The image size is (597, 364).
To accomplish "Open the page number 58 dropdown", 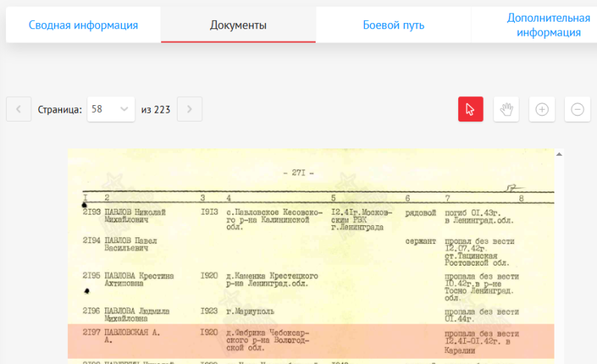I will point(110,110).
